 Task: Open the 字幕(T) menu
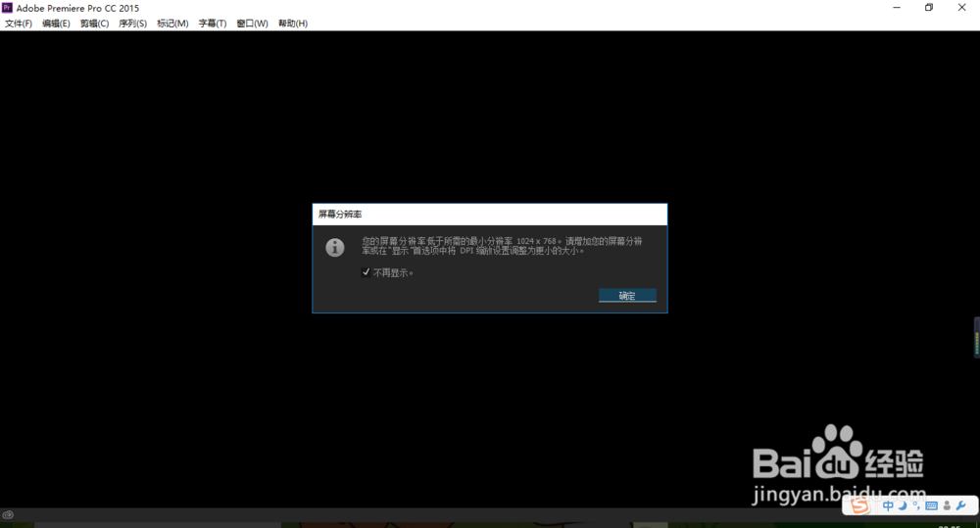[x=213, y=24]
